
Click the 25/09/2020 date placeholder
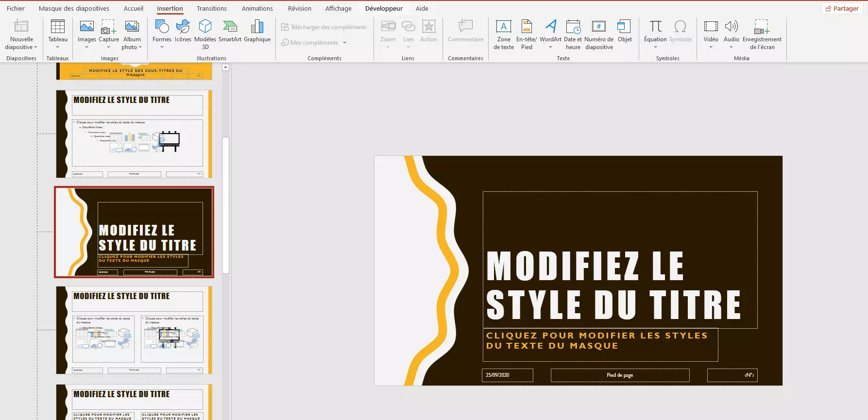[x=508, y=375]
